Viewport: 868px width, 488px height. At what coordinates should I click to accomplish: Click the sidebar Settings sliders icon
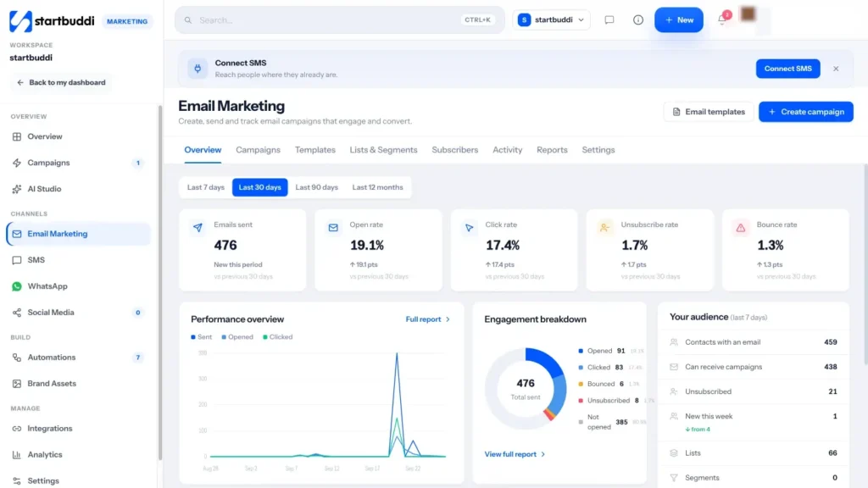[x=17, y=481]
